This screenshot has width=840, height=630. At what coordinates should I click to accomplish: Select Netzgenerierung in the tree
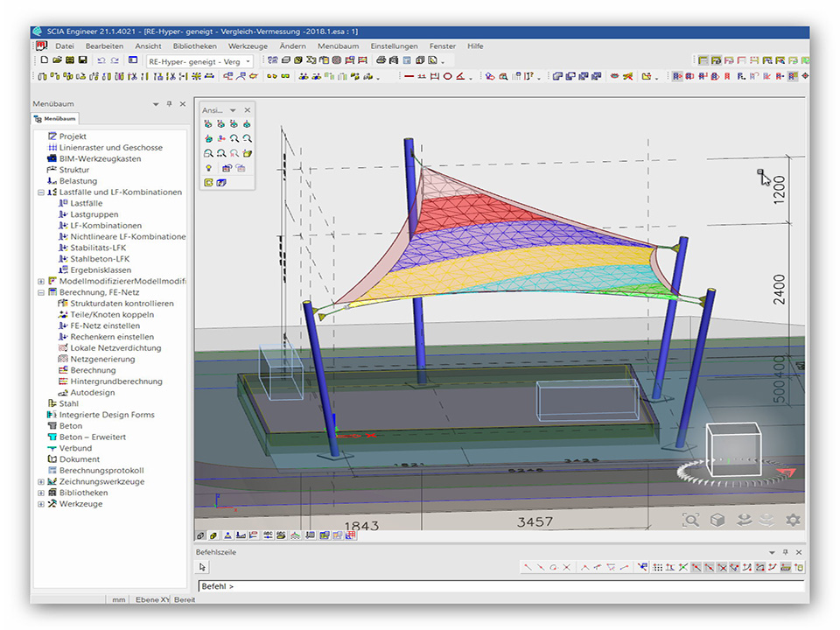tap(101, 360)
